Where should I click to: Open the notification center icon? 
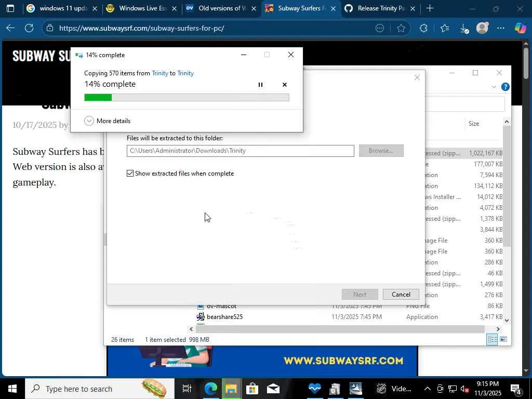point(516,389)
